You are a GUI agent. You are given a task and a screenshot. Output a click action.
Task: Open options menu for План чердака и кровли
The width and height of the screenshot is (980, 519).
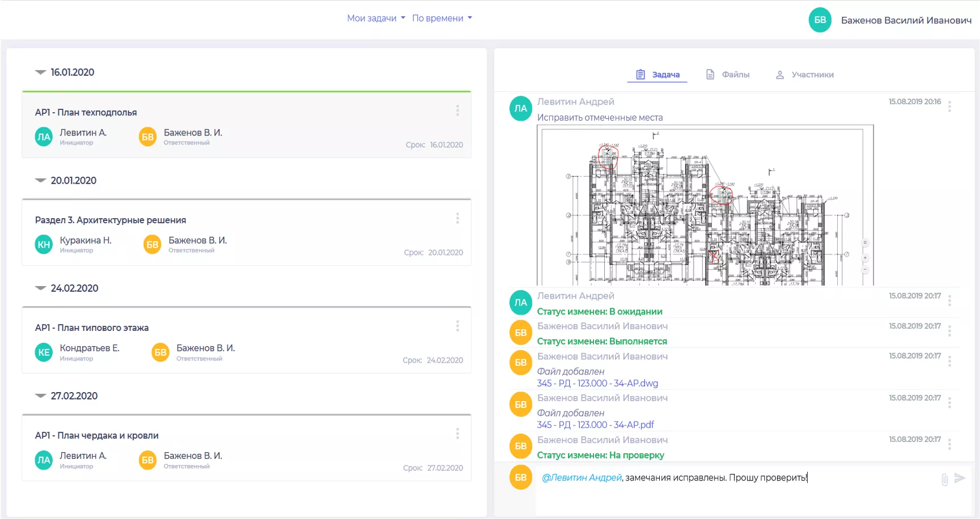coord(457,434)
